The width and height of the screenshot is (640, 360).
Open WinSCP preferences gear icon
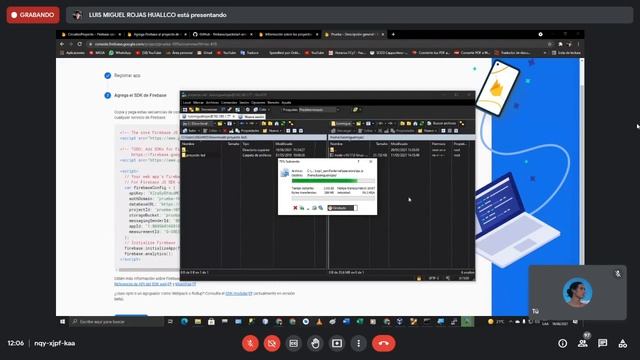(248, 109)
